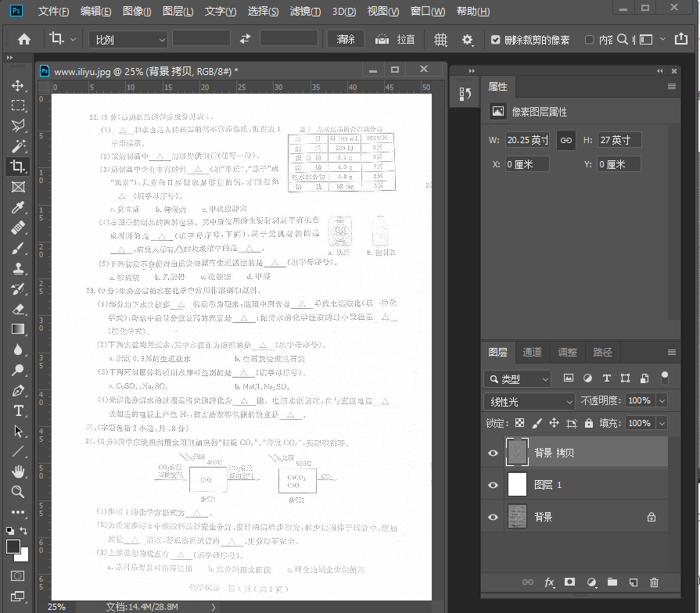Viewport: 700px width, 613px height.
Task: Open the 比例 crop ratio dropdown
Action: point(128,40)
